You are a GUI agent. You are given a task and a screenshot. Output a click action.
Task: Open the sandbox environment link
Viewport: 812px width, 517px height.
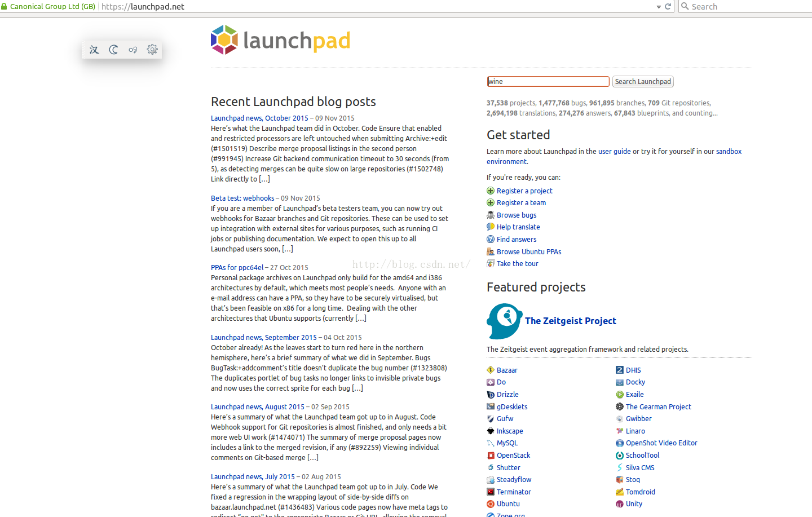point(729,151)
